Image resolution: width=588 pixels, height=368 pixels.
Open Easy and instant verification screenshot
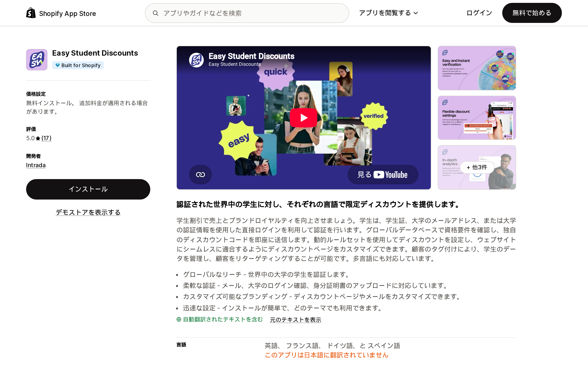coord(477,68)
